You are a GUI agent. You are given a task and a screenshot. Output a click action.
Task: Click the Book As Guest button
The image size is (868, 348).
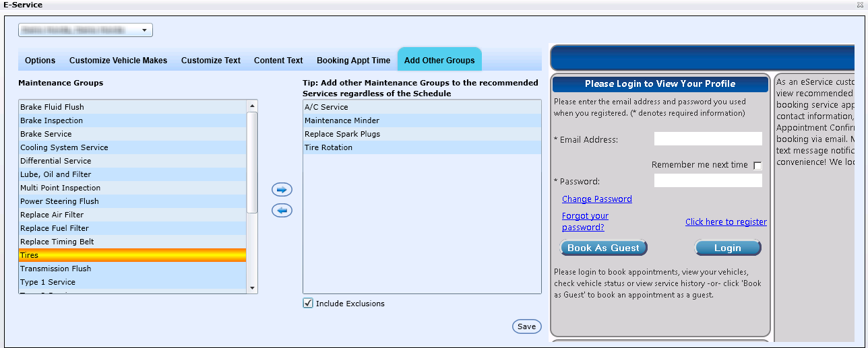click(x=603, y=248)
